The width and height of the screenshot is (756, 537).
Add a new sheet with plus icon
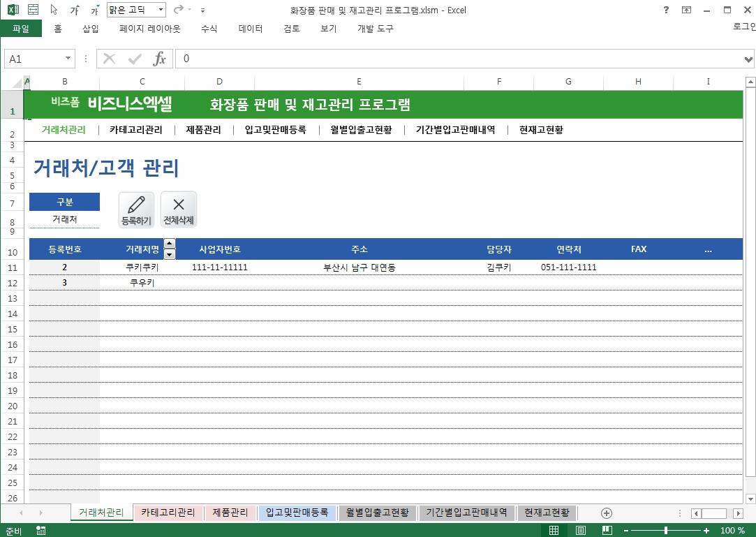coord(607,513)
